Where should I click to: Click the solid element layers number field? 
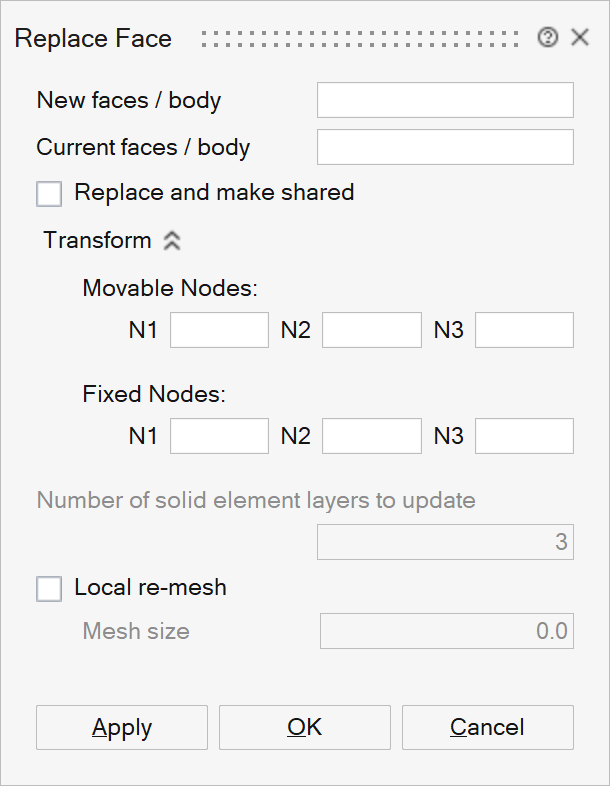pos(445,542)
